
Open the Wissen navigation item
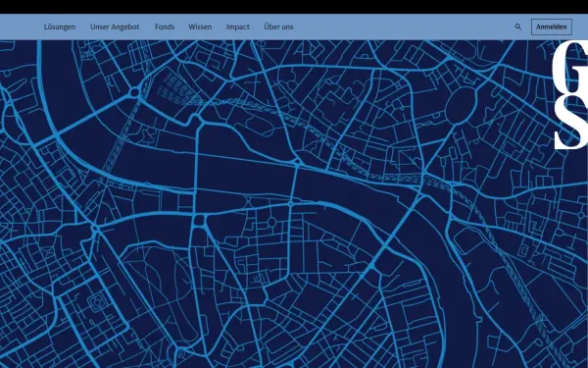(200, 27)
